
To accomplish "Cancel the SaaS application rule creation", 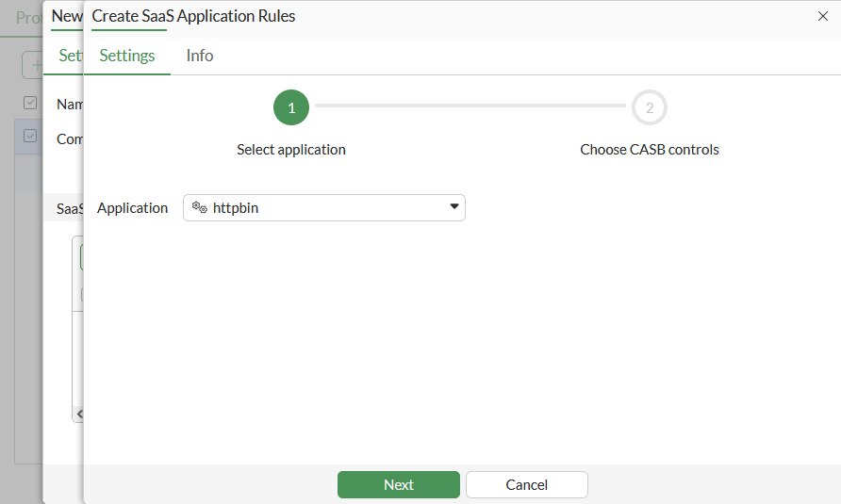I will 526,484.
